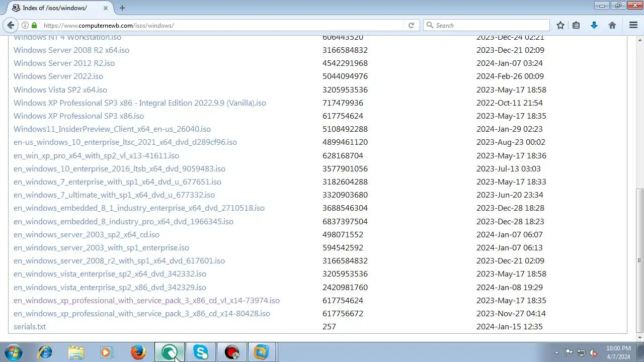This screenshot has height=362, width=644.
Task: Open the site information icon
Action: [x=25, y=25]
